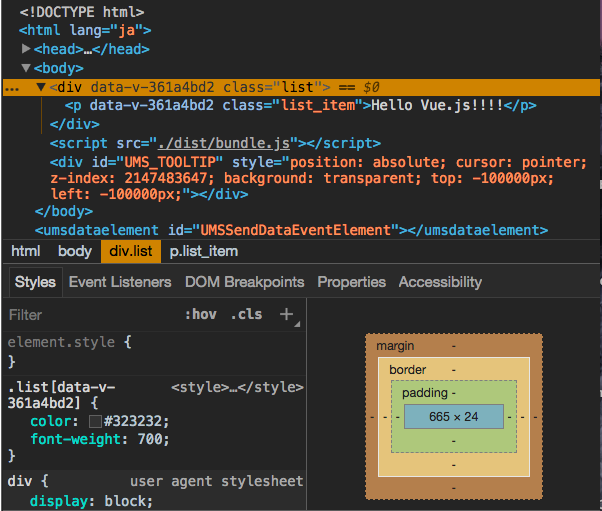Switch to the Styles tab
602x511 pixels.
pyautogui.click(x=35, y=282)
